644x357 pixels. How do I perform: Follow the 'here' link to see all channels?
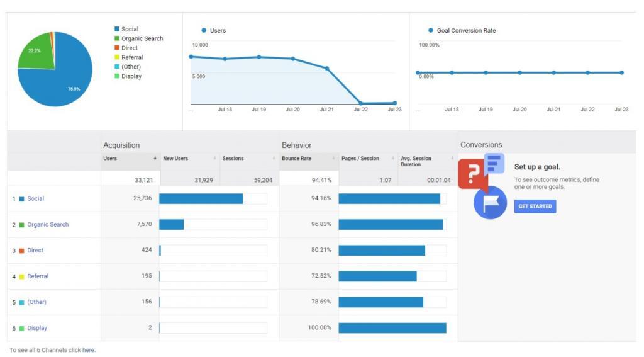pos(88,350)
